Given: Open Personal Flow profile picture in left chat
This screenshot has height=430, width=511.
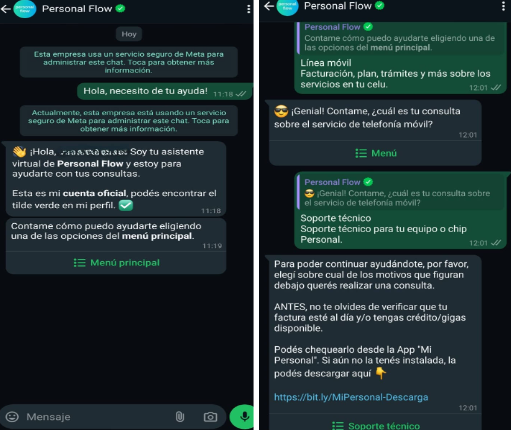Looking at the screenshot, I should pos(25,9).
